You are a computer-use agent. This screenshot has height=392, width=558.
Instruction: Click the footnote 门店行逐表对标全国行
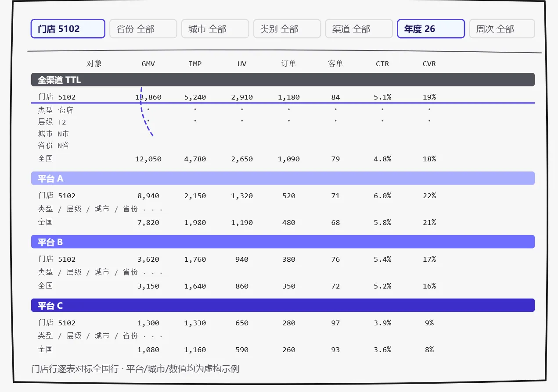point(76,369)
